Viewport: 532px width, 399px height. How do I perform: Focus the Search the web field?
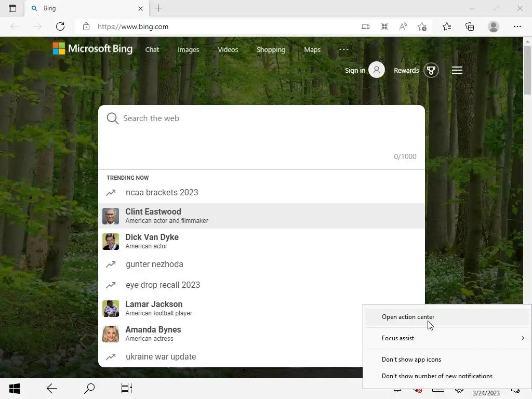261,118
